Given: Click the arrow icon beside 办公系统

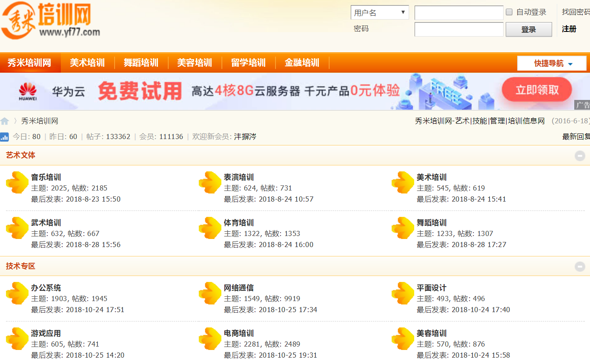Looking at the screenshot, I should click(x=17, y=293).
